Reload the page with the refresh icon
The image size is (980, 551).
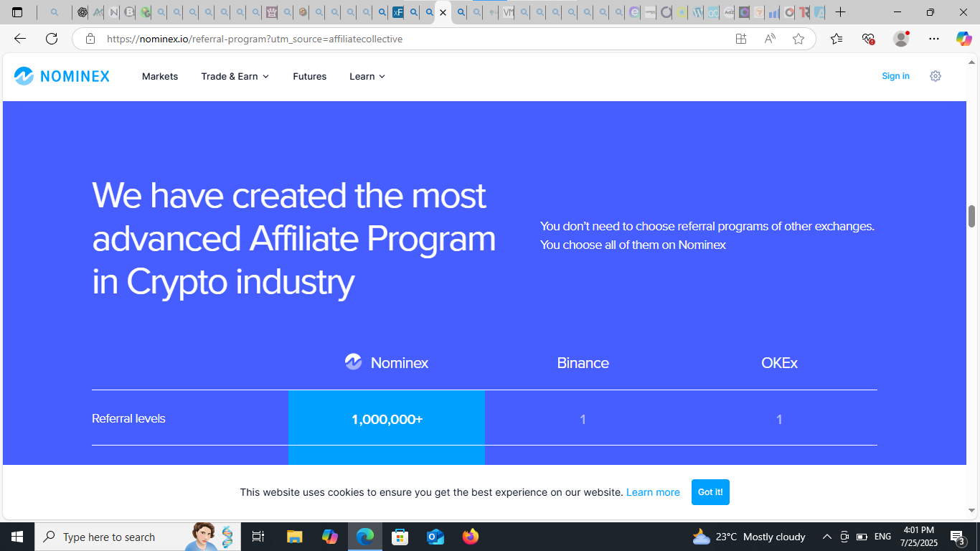tap(52, 39)
